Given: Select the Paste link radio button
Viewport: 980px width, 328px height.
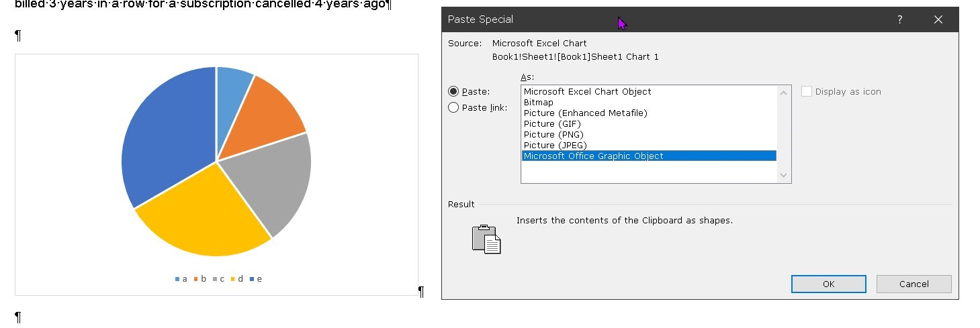Looking at the screenshot, I should pos(453,108).
